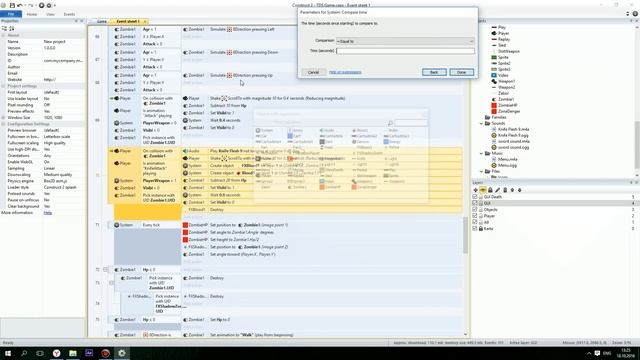Screen dimensions: 640x360
Task: Rename layer with the pencil icon
Action: [498, 190]
